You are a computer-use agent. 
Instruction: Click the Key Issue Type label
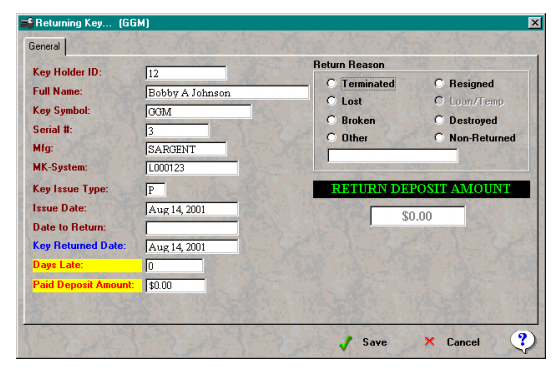click(71, 189)
